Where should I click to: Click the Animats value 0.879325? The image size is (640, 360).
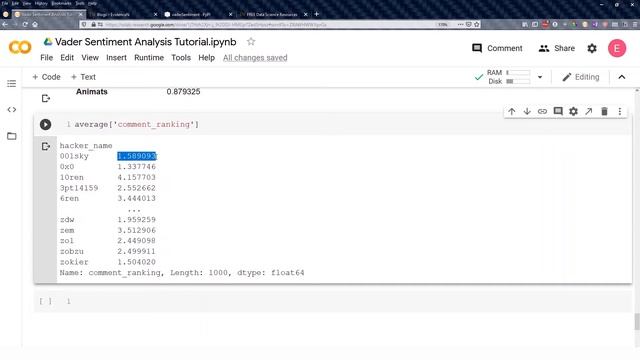pos(183,91)
